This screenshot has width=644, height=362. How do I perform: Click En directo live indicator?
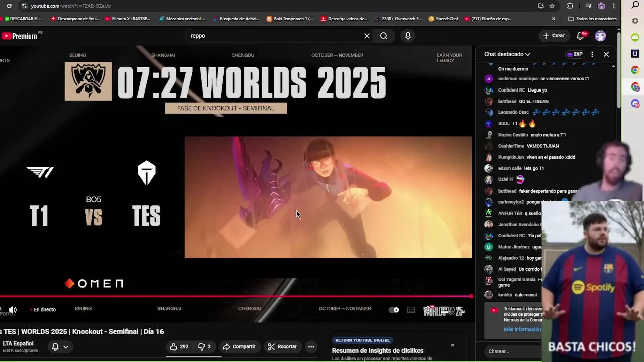(43, 310)
